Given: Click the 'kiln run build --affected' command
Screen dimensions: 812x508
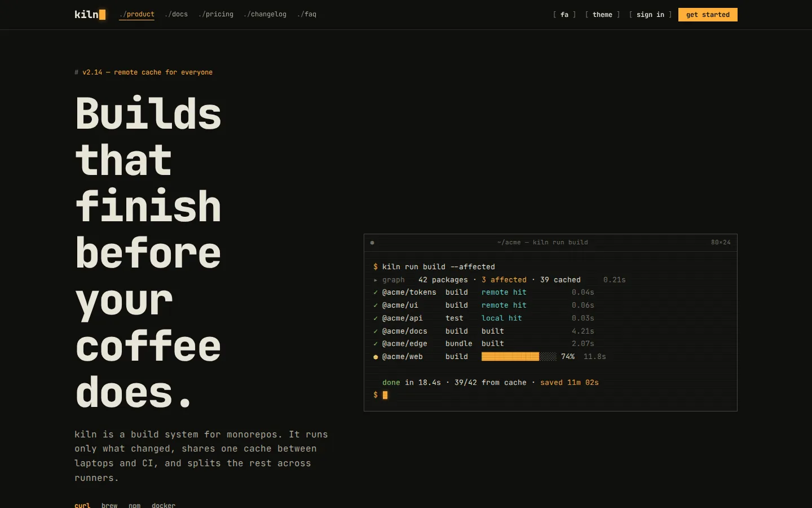Looking at the screenshot, I should (x=439, y=266).
